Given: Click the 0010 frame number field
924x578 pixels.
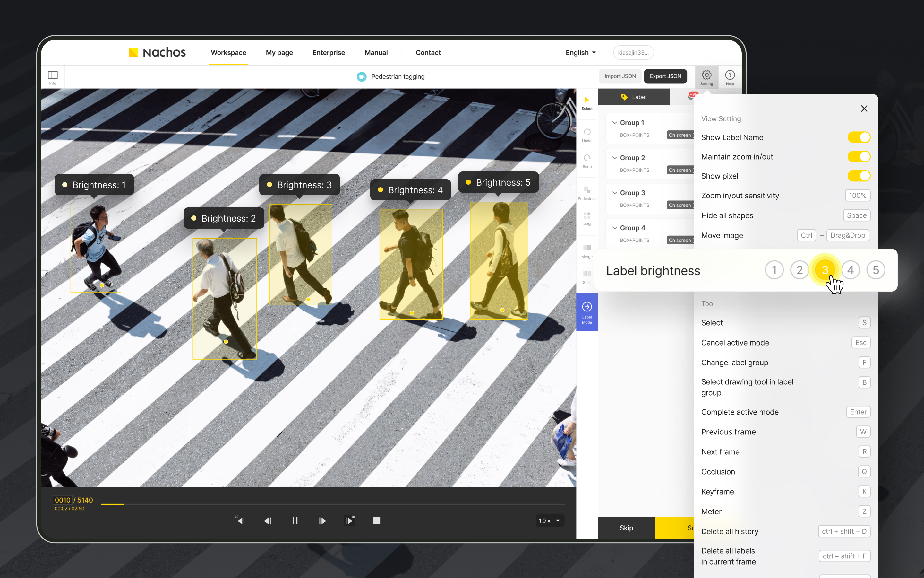Looking at the screenshot, I should click(x=62, y=500).
